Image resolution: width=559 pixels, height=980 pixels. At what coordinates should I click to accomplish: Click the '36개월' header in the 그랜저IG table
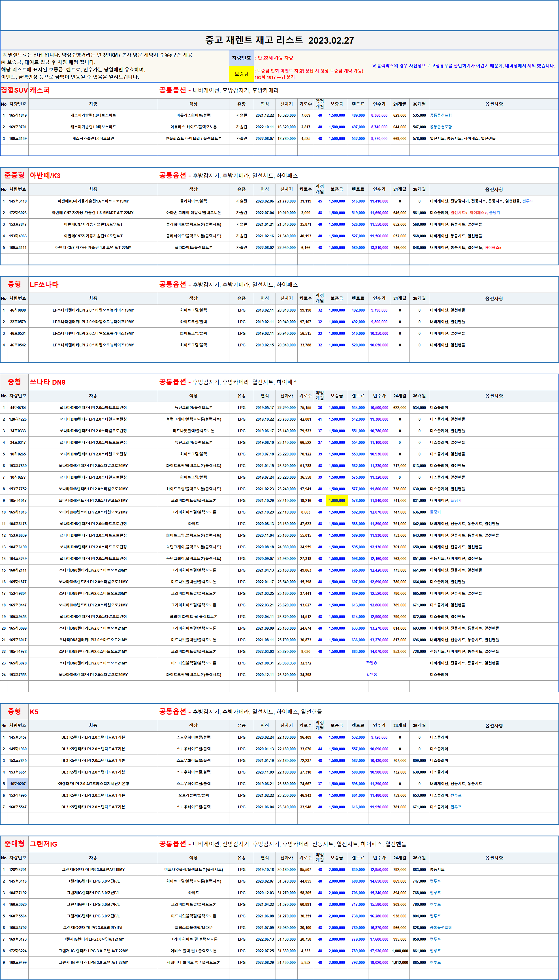(419, 858)
